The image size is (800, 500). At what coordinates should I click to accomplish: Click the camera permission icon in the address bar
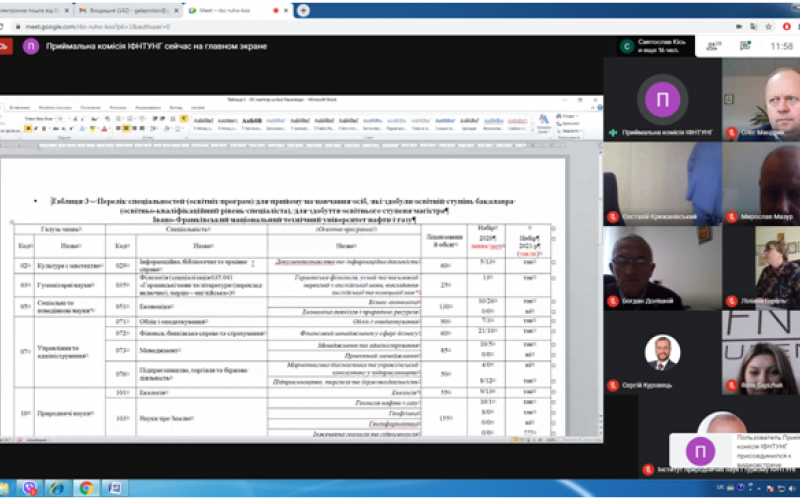[x=739, y=27]
